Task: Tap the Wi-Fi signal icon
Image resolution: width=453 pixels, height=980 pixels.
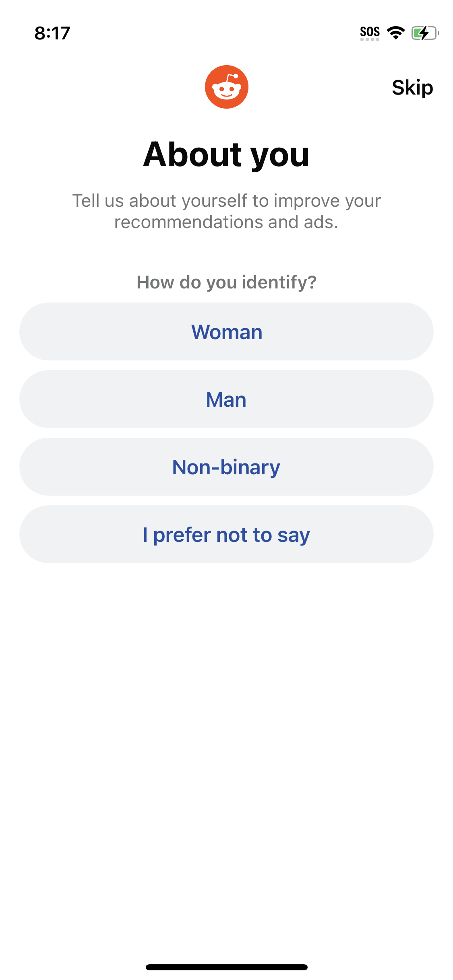Action: pyautogui.click(x=395, y=33)
